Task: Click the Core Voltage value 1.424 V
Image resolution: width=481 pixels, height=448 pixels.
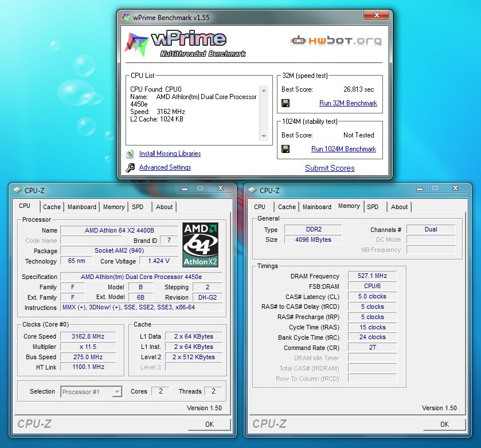Action: click(x=159, y=261)
